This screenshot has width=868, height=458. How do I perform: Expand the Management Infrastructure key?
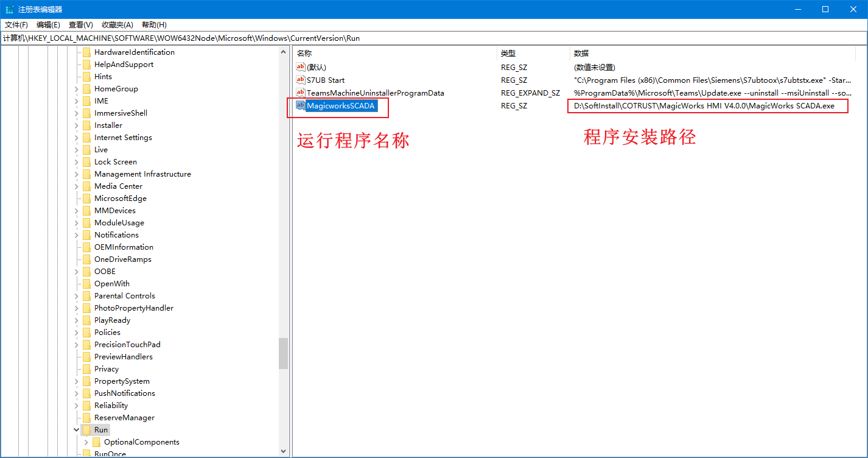click(77, 174)
